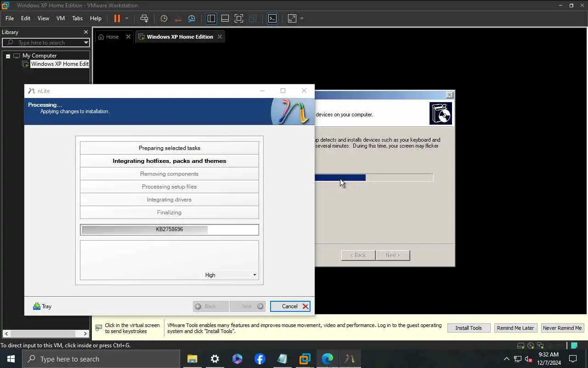Open the Edit menu

coord(26,18)
